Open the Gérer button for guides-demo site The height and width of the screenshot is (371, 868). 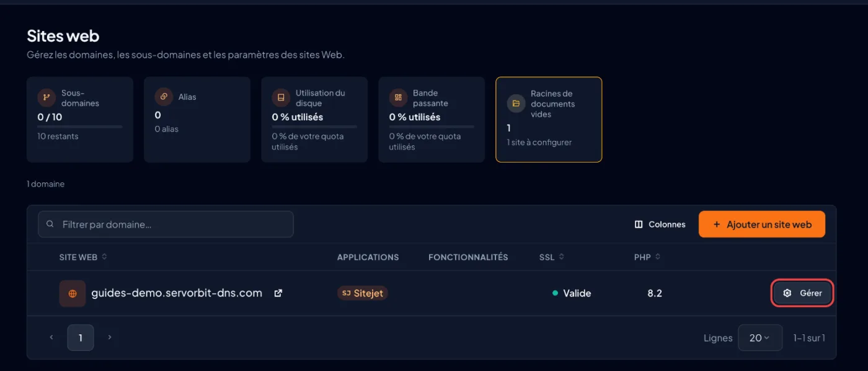coord(802,293)
